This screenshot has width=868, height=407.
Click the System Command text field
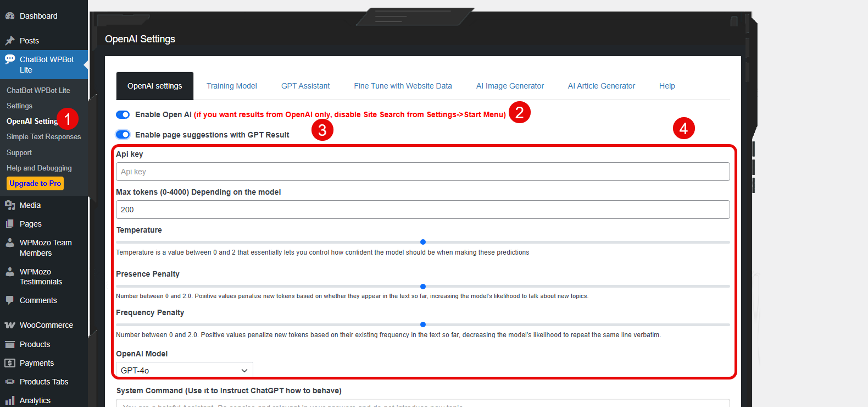(423, 403)
